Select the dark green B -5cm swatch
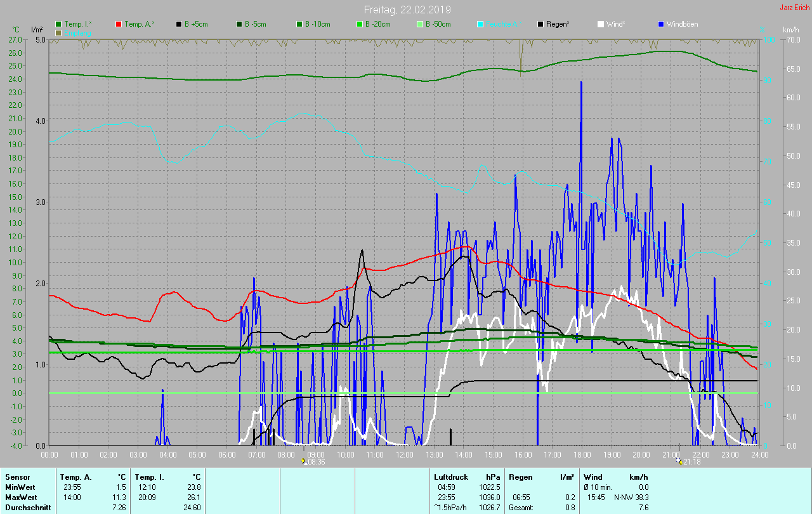812x514 pixels. [x=239, y=24]
